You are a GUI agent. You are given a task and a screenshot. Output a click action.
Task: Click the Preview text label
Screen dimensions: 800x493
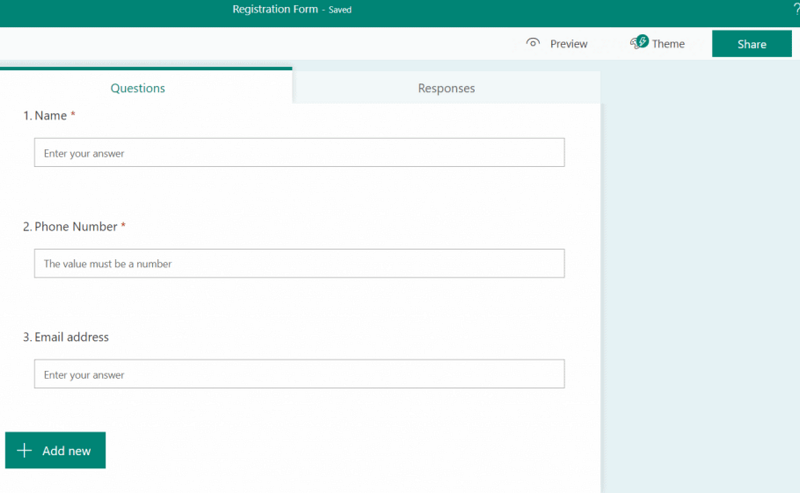569,44
